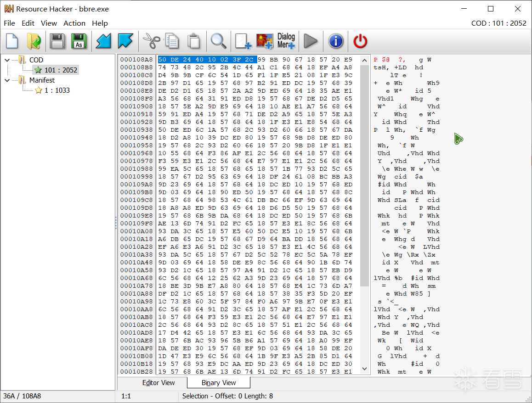Copy using the two-pages icon
This screenshot has width=532, height=403.
click(x=172, y=41)
